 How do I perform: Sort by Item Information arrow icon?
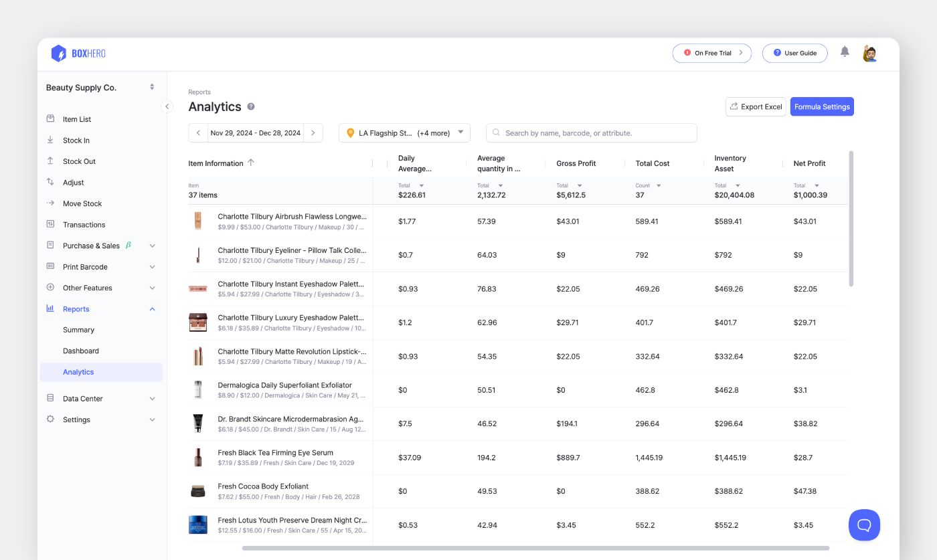[251, 163]
